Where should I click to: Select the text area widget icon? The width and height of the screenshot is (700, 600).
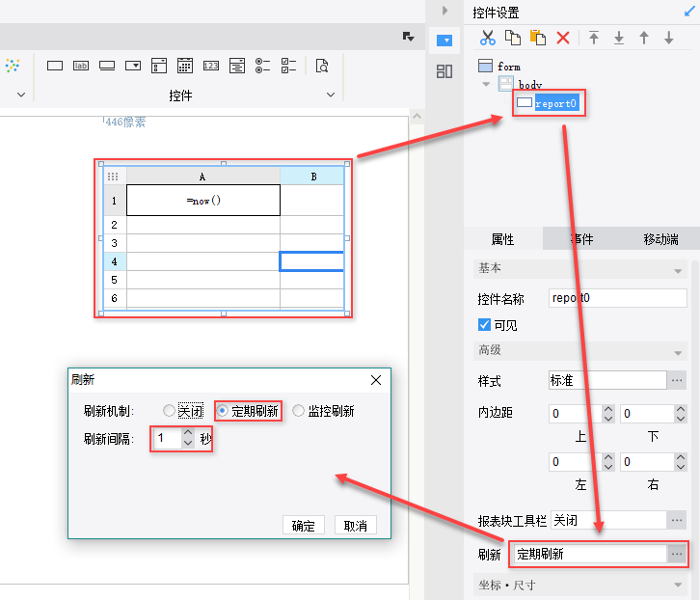point(236,66)
